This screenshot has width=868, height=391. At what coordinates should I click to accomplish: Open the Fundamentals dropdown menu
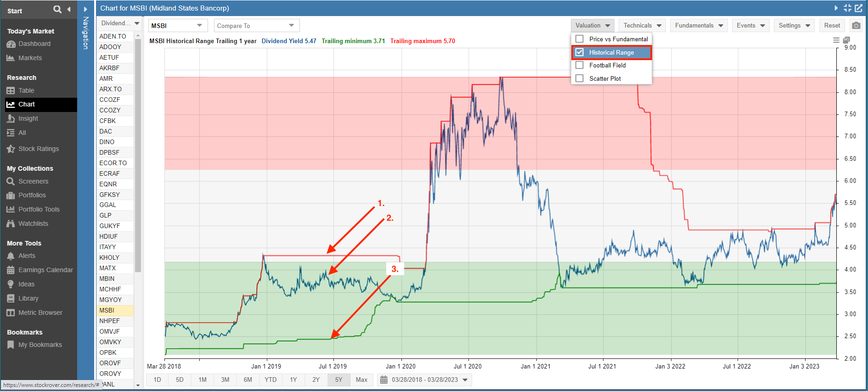click(699, 26)
